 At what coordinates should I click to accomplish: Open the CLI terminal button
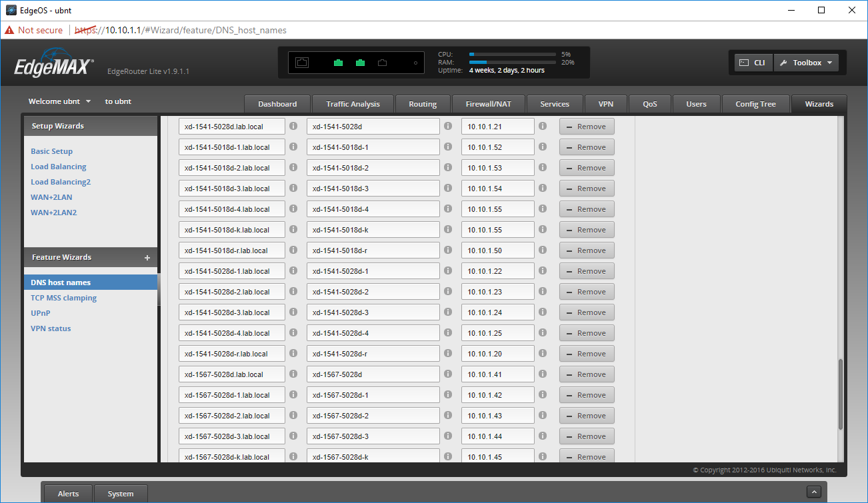tap(753, 63)
